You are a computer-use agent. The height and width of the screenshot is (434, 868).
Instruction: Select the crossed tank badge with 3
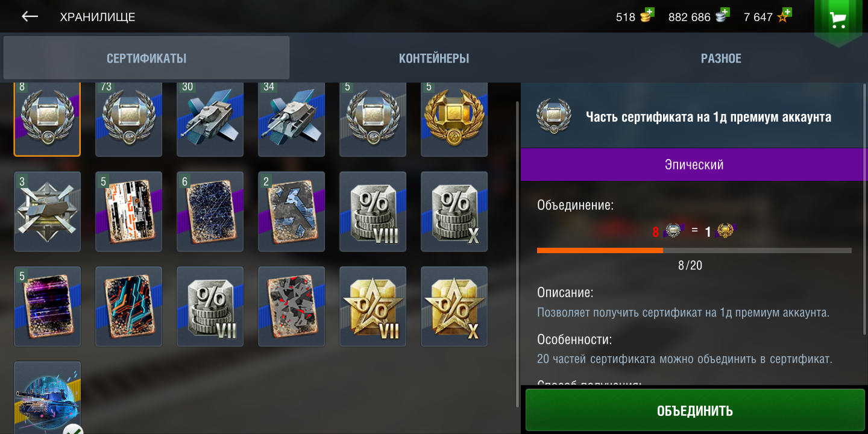tap(47, 211)
